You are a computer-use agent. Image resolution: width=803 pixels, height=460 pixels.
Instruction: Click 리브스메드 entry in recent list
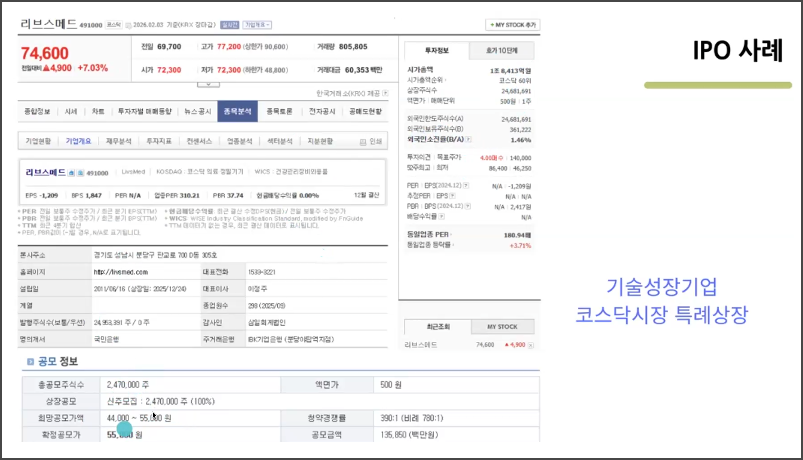tap(420, 345)
